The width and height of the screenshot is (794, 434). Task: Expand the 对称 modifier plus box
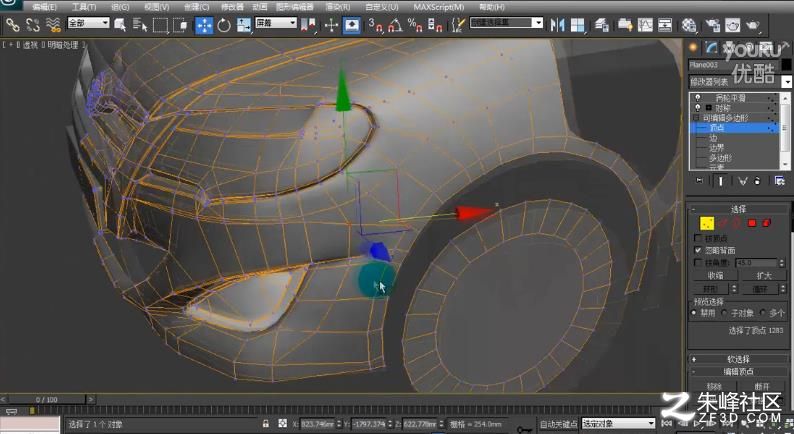click(x=709, y=108)
